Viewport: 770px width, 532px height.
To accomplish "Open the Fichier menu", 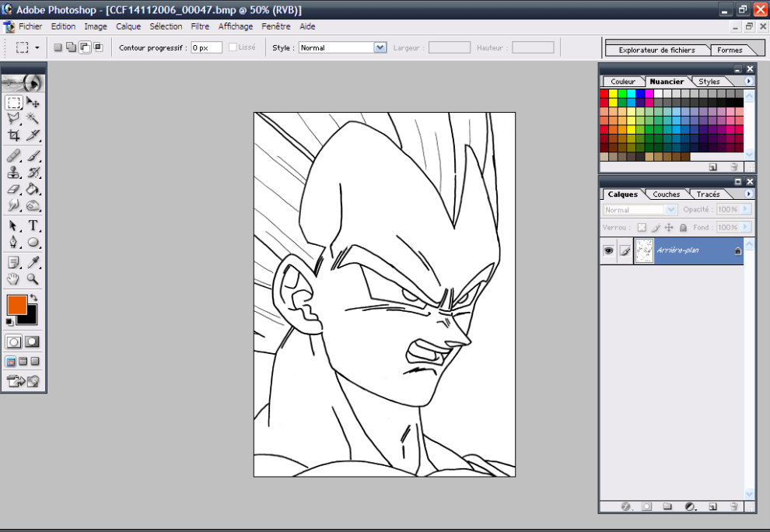I will pos(30,26).
